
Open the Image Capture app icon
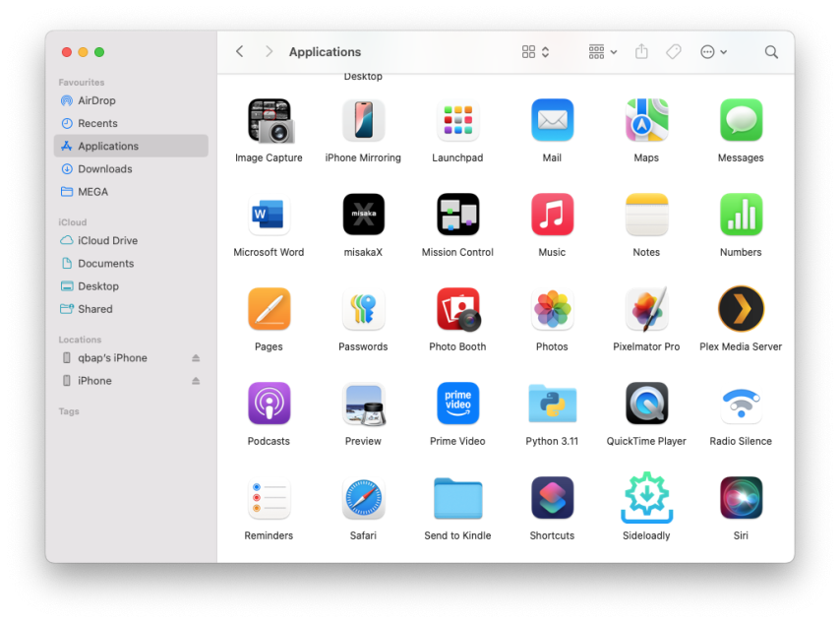[270, 121]
